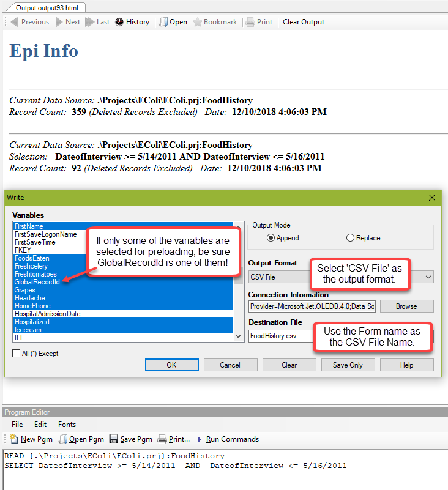Click Variables list scroll up arrow

[239, 226]
